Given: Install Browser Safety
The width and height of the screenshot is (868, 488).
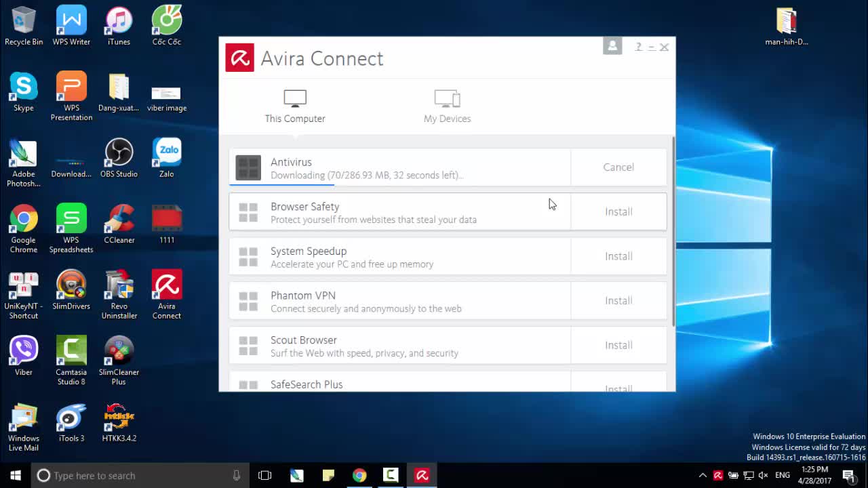Looking at the screenshot, I should click(x=618, y=212).
